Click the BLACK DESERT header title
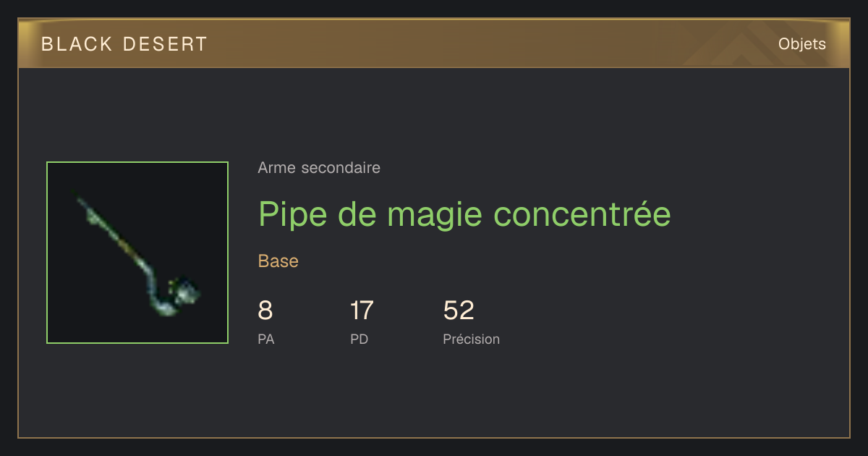The height and width of the screenshot is (456, 868). [x=124, y=44]
